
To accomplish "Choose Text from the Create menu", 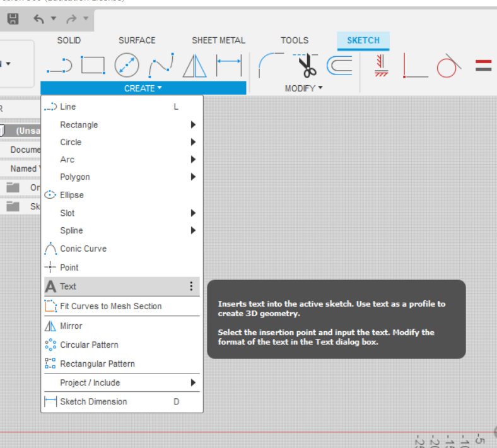I will click(122, 286).
